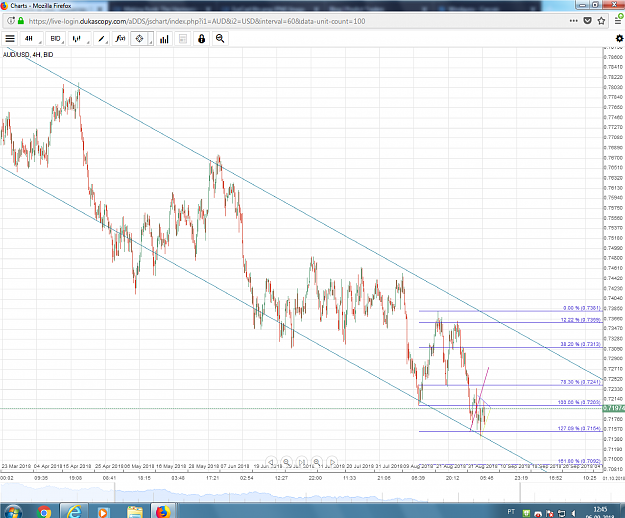Screen dimensions: 625x518
Task: Click the 0.00 % Fibonacci level label
Action: click(x=582, y=308)
